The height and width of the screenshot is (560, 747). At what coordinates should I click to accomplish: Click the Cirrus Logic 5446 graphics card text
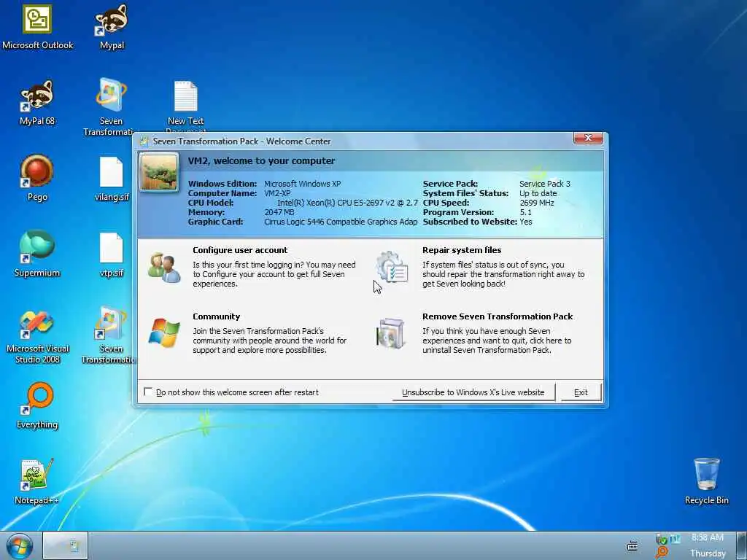[341, 222]
